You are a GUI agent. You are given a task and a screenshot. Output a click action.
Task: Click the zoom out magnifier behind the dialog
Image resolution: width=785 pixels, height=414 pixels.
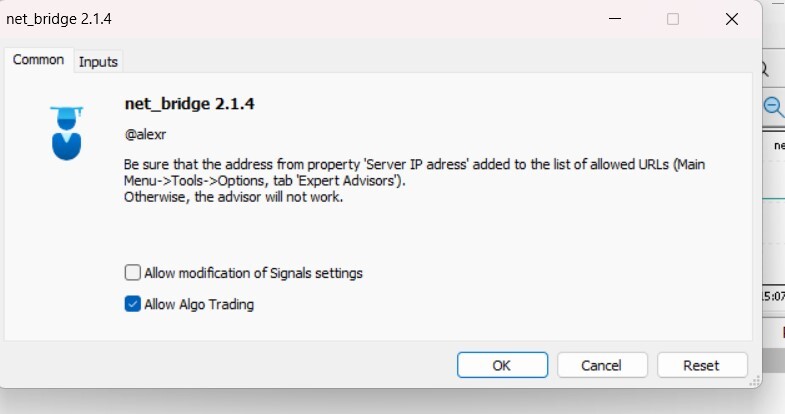tap(773, 107)
